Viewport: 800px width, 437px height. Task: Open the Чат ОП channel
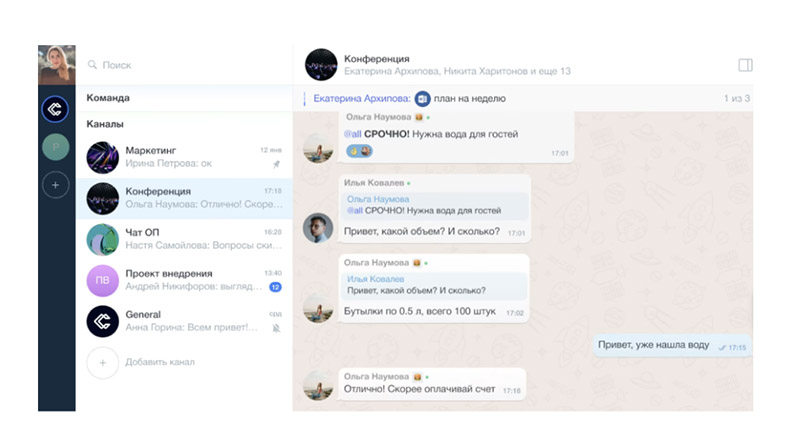click(184, 239)
